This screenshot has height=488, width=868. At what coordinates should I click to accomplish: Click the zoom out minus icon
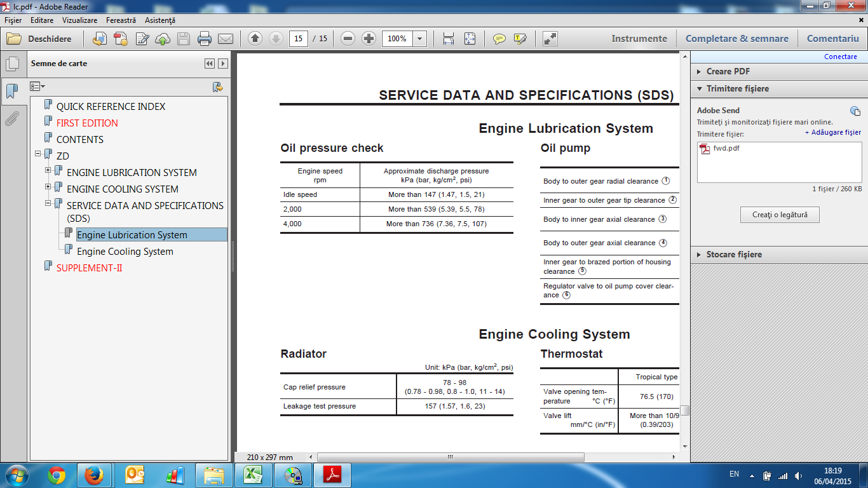point(348,39)
